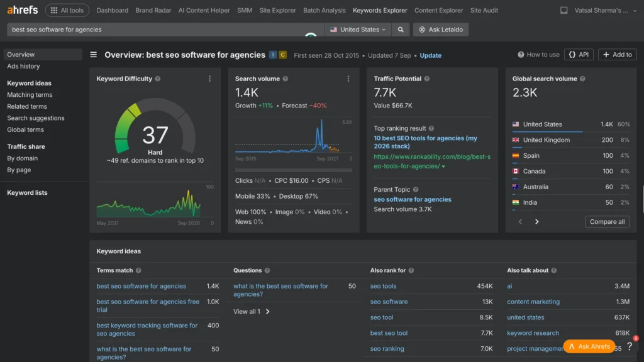Screen dimensions: 644x362
Task: Open Vatsal Sharma's account dropdown
Action: click(x=606, y=10)
